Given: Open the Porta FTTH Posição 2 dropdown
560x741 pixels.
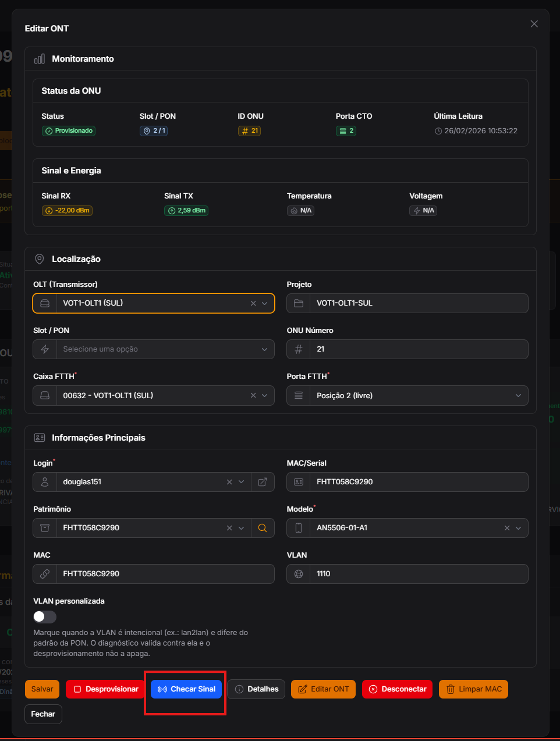Looking at the screenshot, I should coord(407,396).
